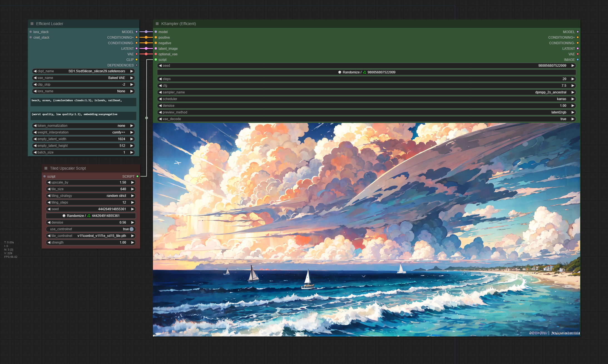Click the positive prompt text box
Screen dimensions: 608x364
point(83,102)
